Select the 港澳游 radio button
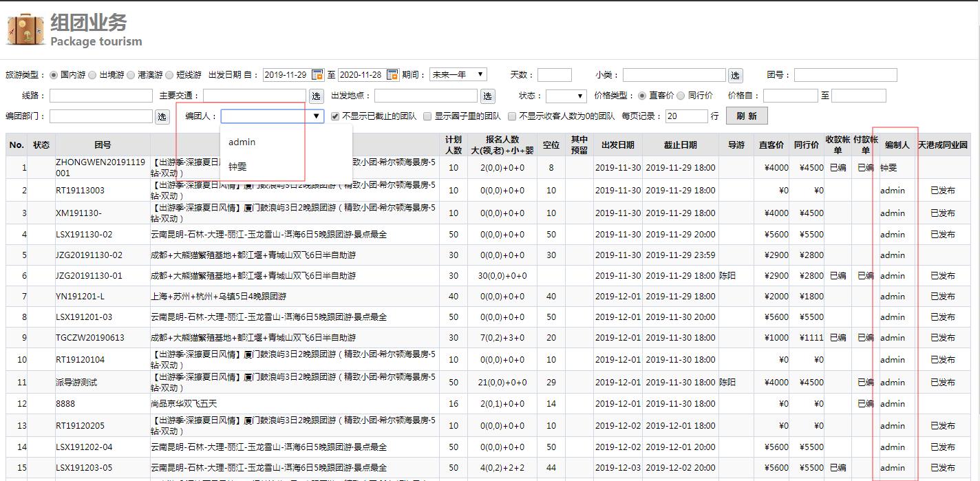Viewport: 980px width, 481px height. click(x=131, y=75)
